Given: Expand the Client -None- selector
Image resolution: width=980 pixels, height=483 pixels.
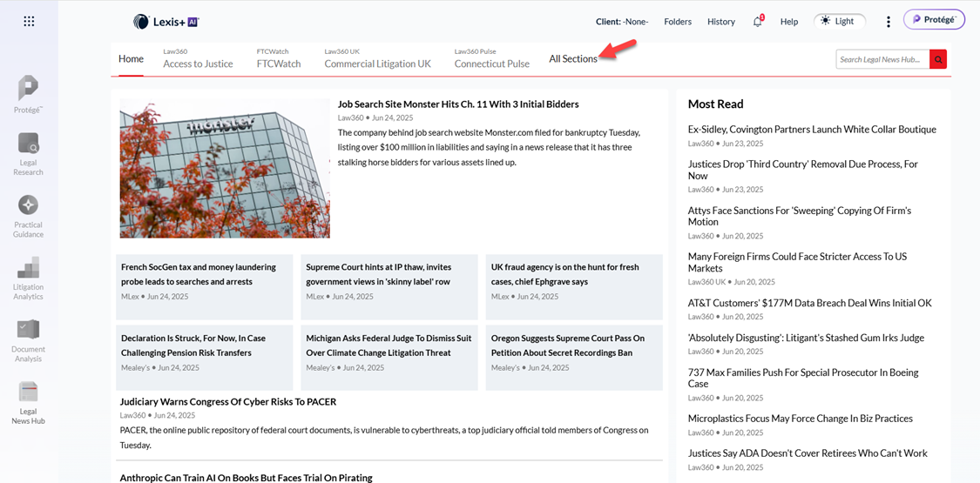Looking at the screenshot, I should tap(621, 22).
